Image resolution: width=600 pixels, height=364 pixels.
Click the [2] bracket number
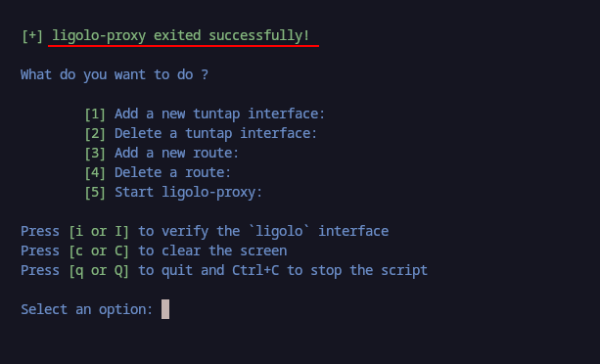coord(95,133)
